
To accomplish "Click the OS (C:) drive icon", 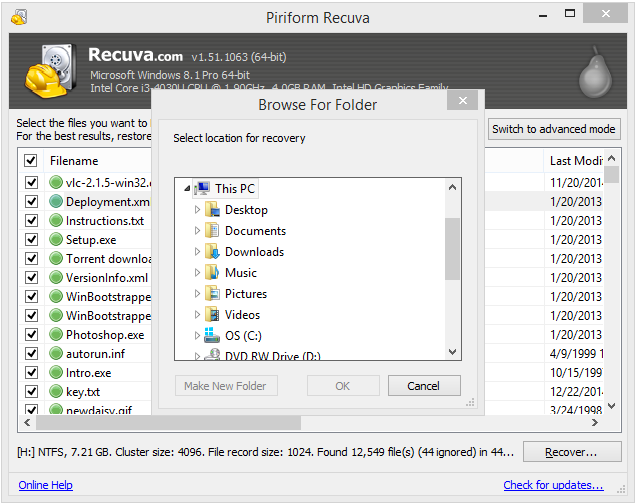I will (x=212, y=335).
